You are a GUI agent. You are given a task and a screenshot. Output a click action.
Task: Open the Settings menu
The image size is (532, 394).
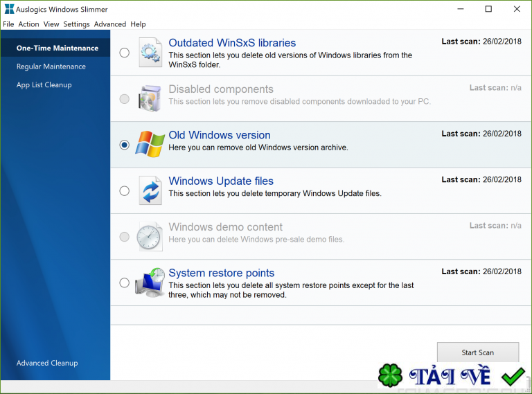point(76,24)
